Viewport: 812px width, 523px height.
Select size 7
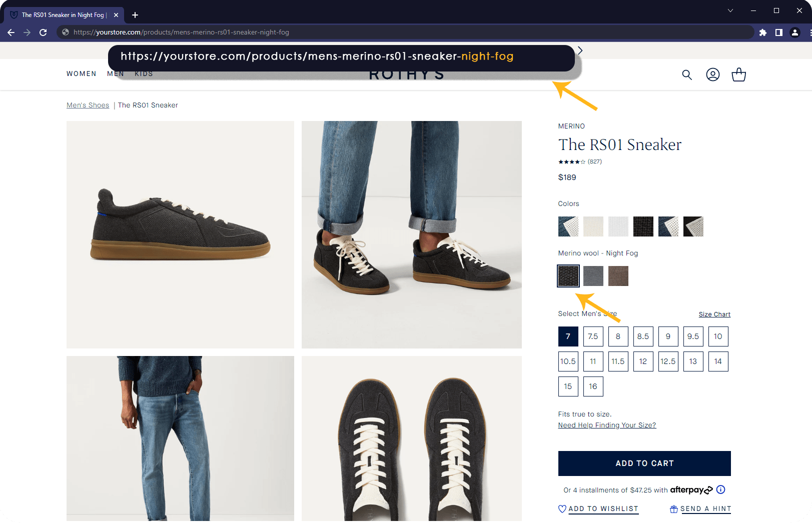pos(568,336)
